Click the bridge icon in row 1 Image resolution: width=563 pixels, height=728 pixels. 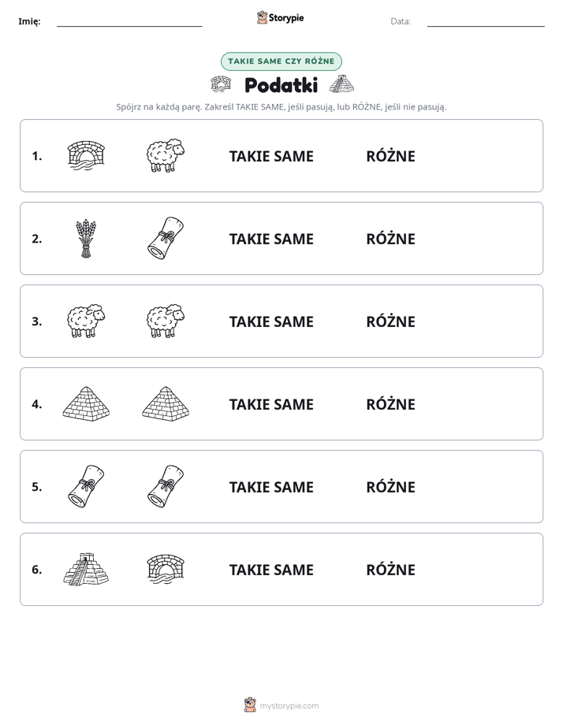pos(87,156)
